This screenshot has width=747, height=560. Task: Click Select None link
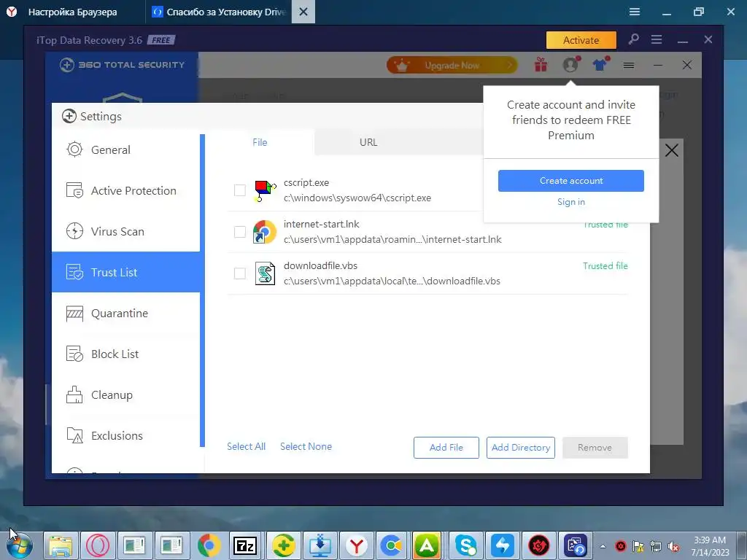click(306, 447)
